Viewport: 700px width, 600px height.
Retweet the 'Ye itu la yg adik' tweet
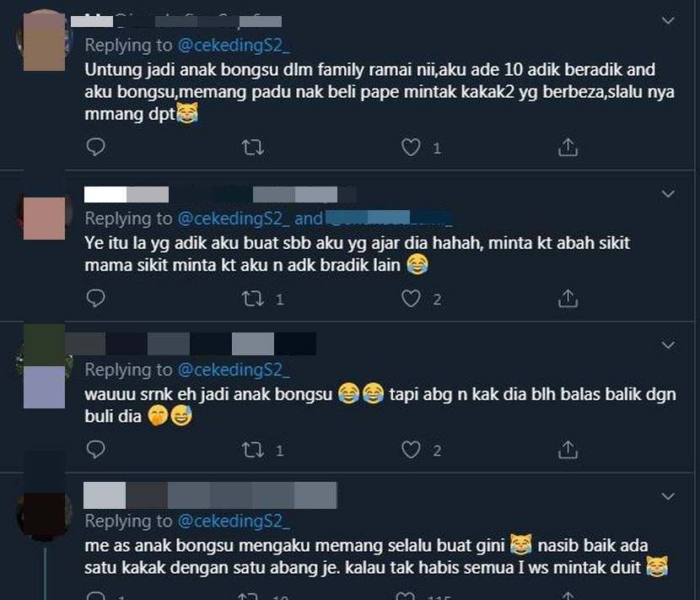[x=253, y=299]
